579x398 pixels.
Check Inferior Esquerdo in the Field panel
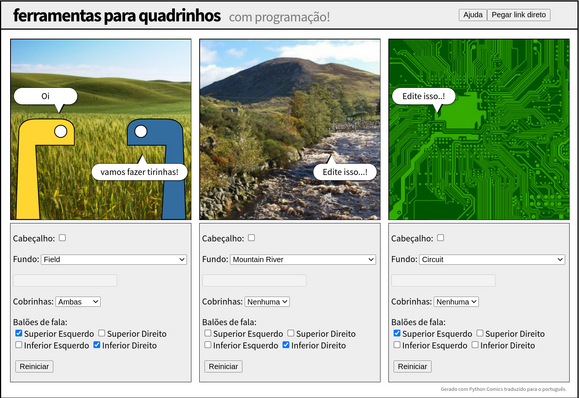[x=19, y=345]
